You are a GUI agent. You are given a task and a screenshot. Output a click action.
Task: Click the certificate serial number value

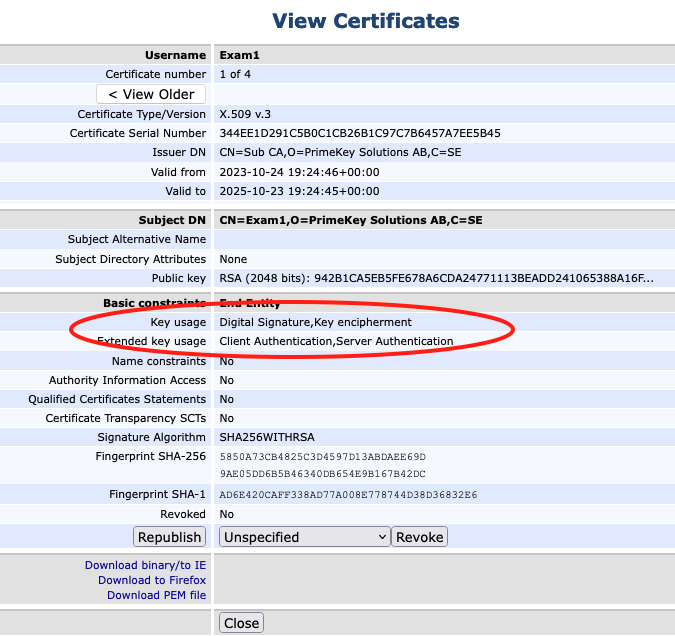360,133
